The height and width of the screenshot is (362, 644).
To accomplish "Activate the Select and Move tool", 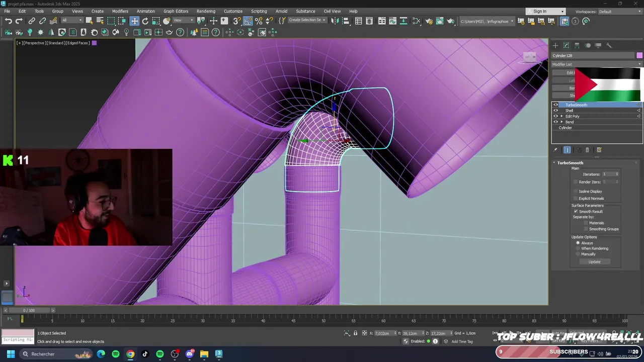I will [x=134, y=21].
